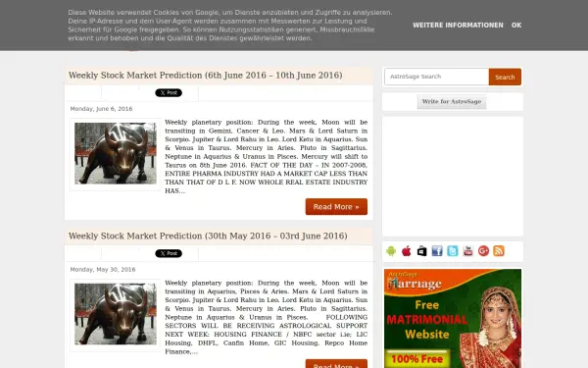Open bull thumbnail of May 30 post
This screenshot has height=368, width=588.
(116, 314)
